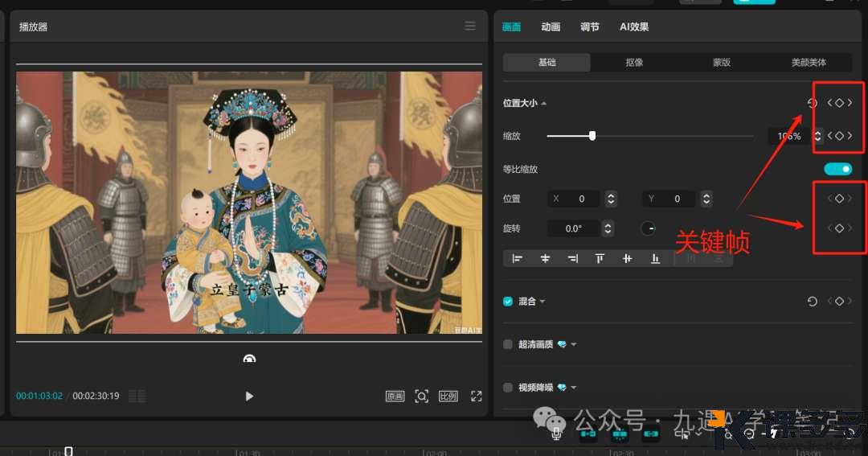Reset the 位置大小 settings
This screenshot has width=868, height=456.
point(812,103)
